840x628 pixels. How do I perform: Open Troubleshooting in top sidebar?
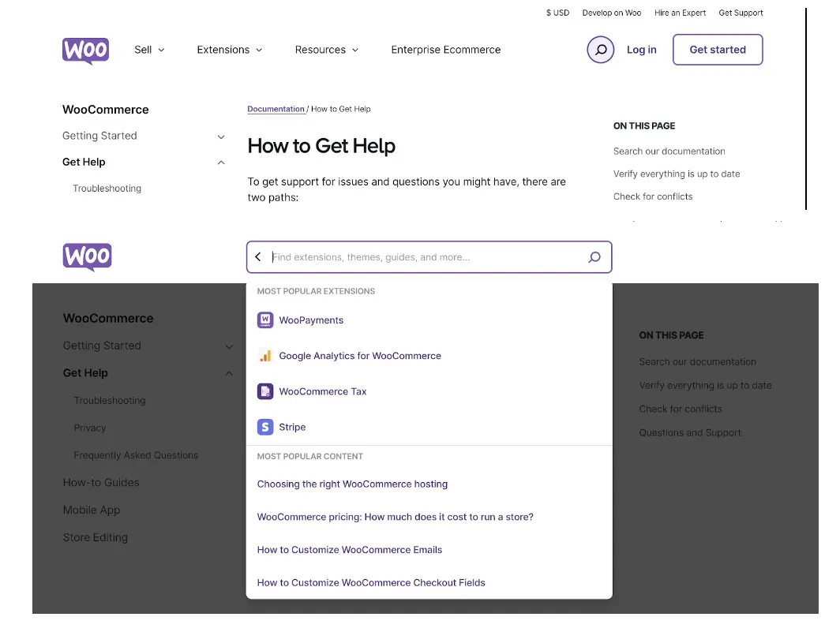coord(107,189)
